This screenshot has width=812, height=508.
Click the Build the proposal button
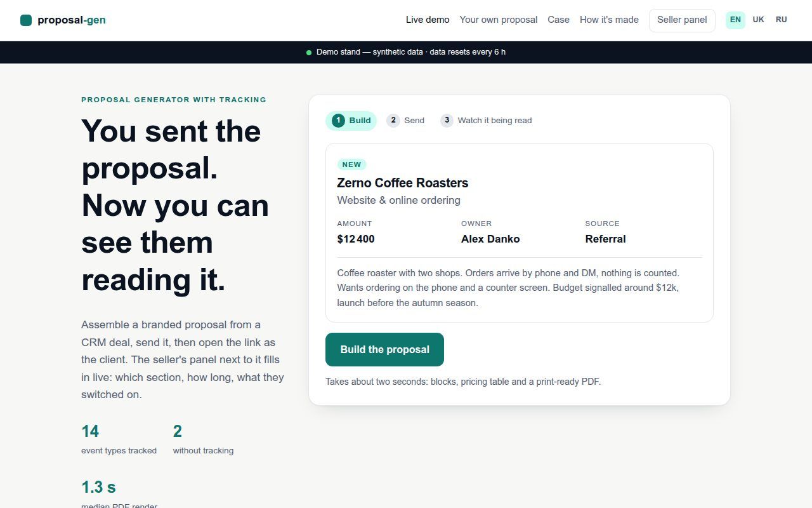tap(384, 349)
